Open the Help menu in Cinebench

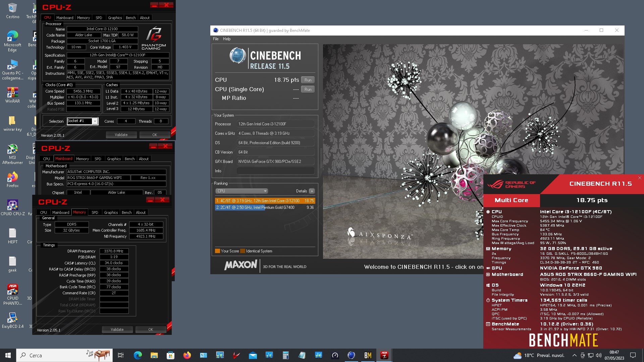point(227,39)
